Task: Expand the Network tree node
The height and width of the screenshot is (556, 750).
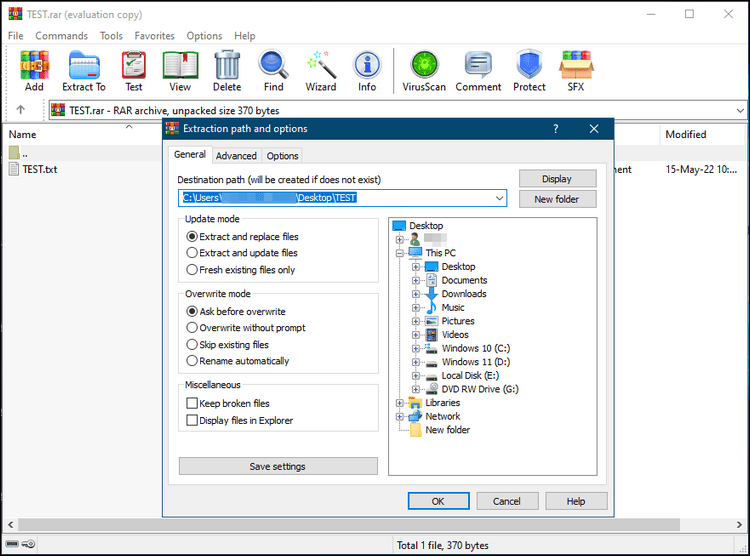Action: click(x=400, y=417)
